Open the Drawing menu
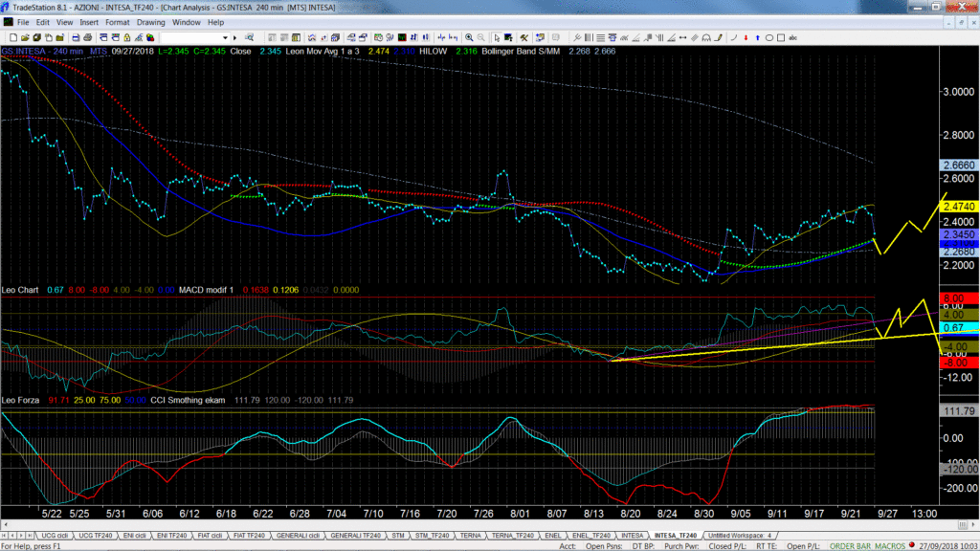 point(150,23)
